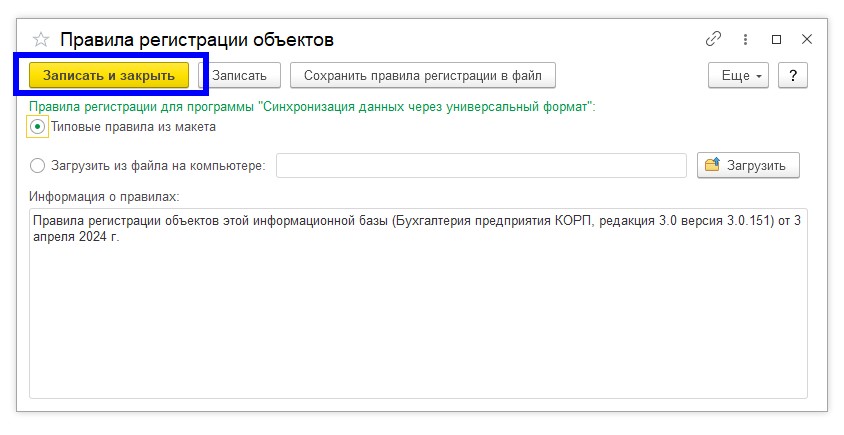
Task: Click the window title Правила регистрации объектов
Action: click(197, 40)
